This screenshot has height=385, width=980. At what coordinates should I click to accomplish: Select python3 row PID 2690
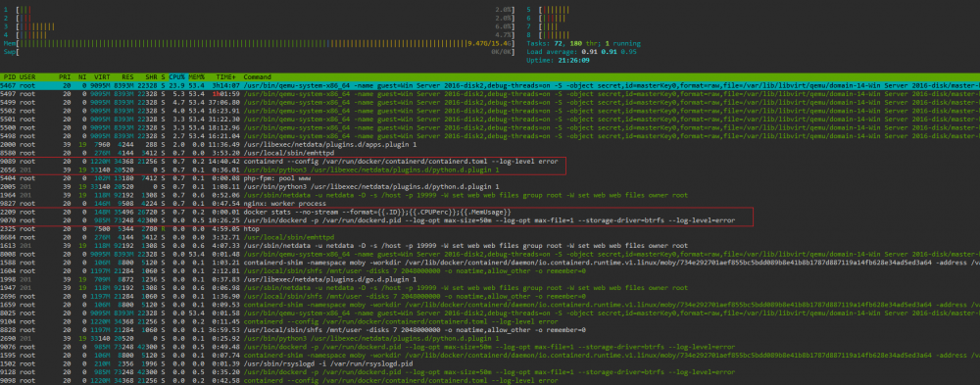coord(490,338)
